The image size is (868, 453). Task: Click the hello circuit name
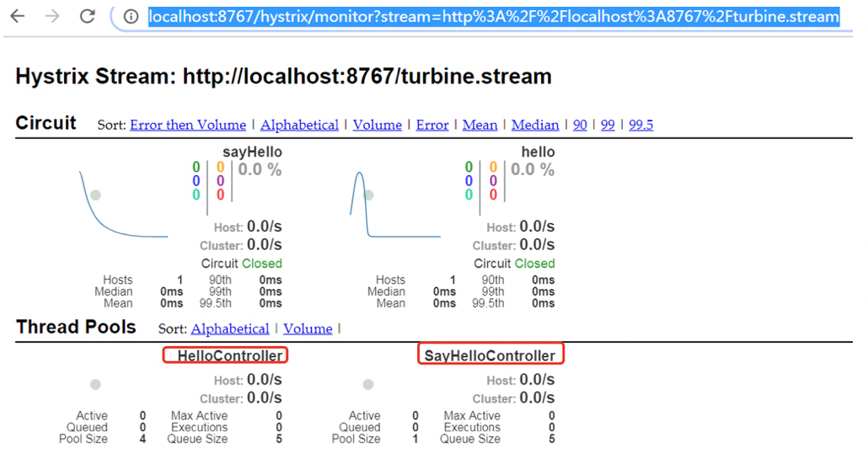pyautogui.click(x=538, y=152)
